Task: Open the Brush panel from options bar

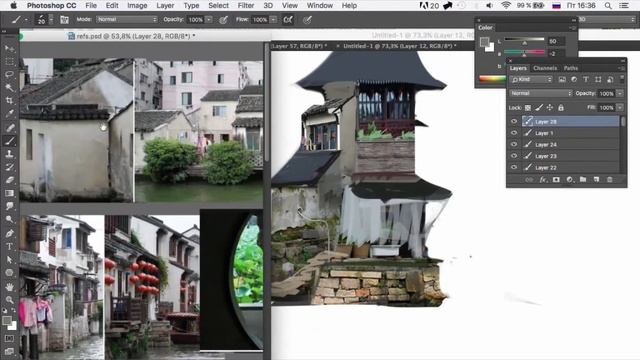Action: point(64,20)
